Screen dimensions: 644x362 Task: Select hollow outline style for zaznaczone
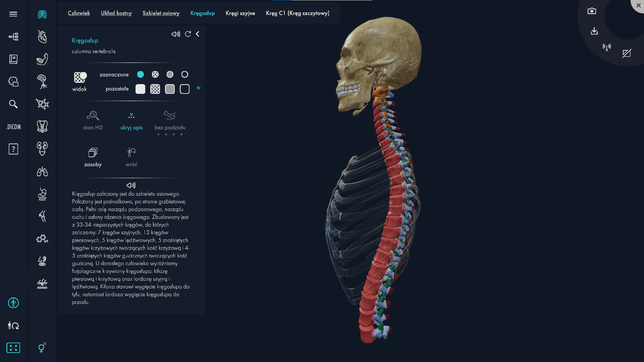click(185, 74)
